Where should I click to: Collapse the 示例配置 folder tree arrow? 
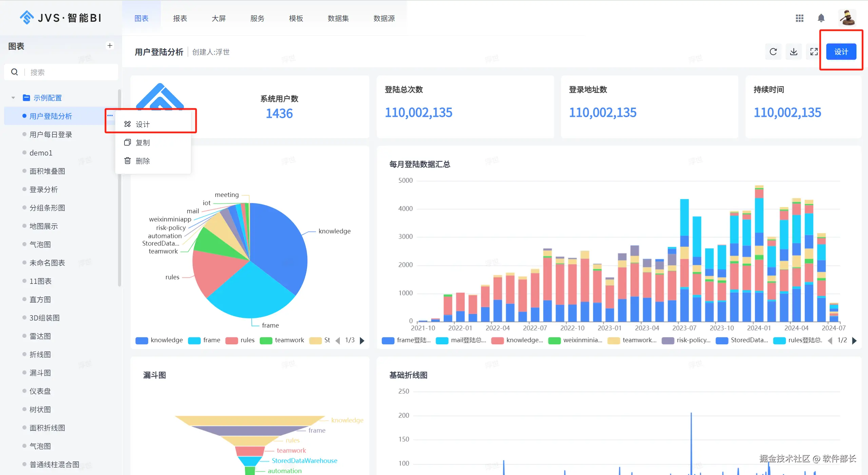13,98
